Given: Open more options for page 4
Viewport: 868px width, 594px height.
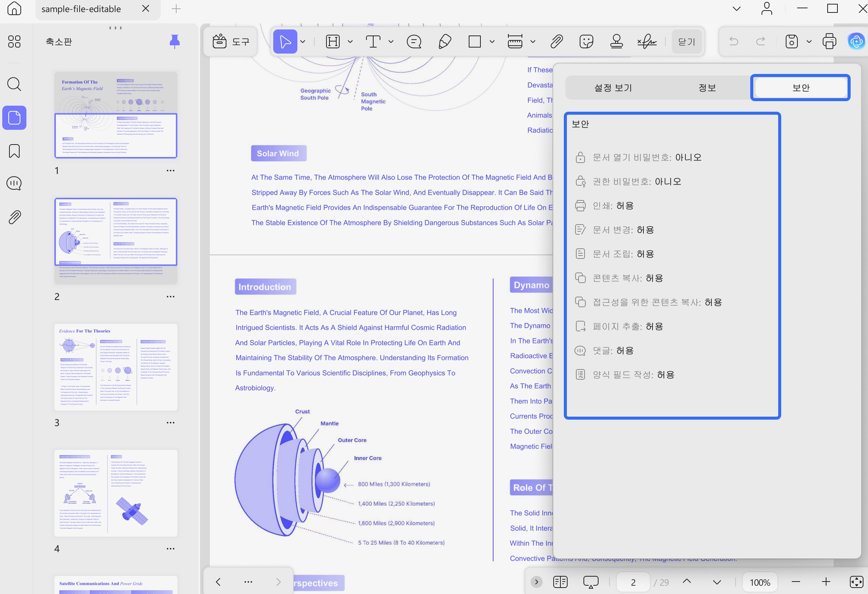Looking at the screenshot, I should tap(171, 549).
